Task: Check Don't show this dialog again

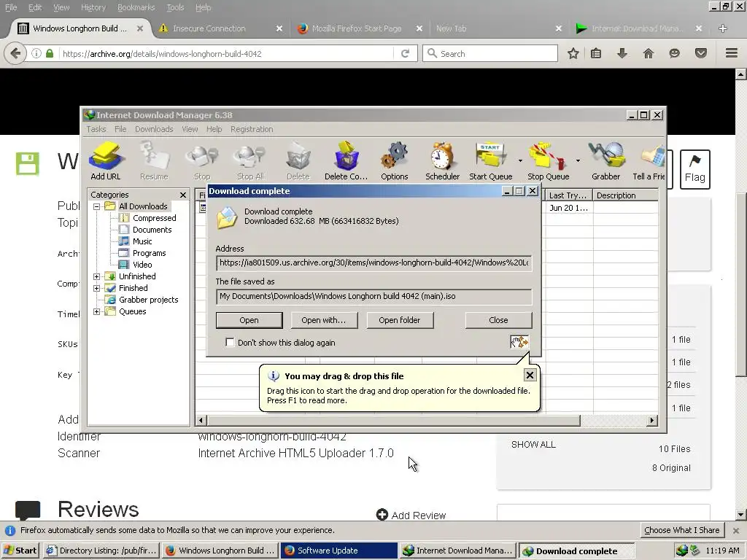Action: point(230,343)
